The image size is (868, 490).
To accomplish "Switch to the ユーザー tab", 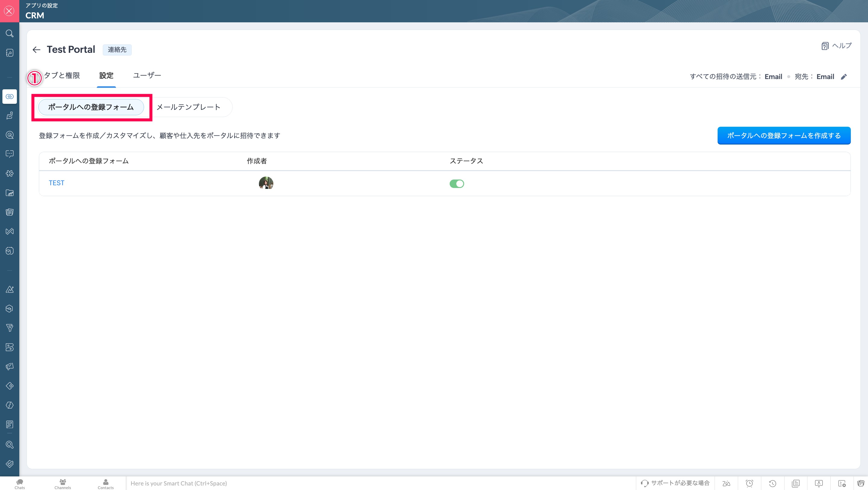I will 147,75.
